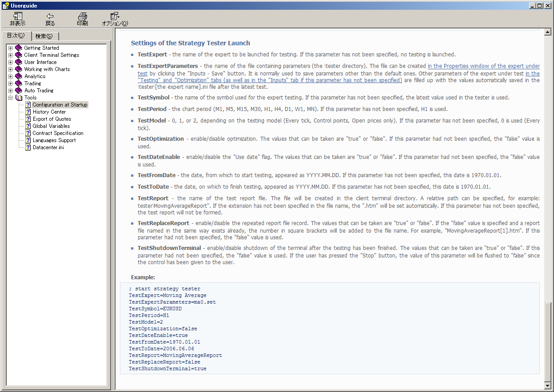Select the Tools tree entry

30,98
